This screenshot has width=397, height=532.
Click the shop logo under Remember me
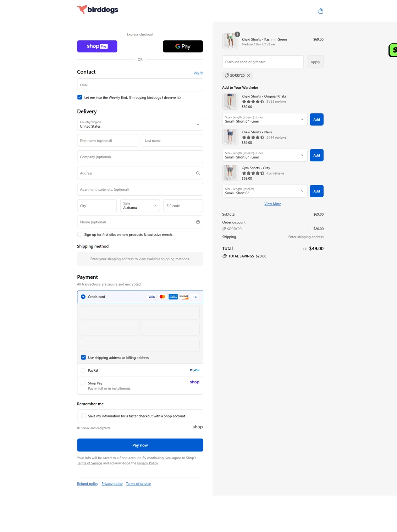[x=198, y=427]
